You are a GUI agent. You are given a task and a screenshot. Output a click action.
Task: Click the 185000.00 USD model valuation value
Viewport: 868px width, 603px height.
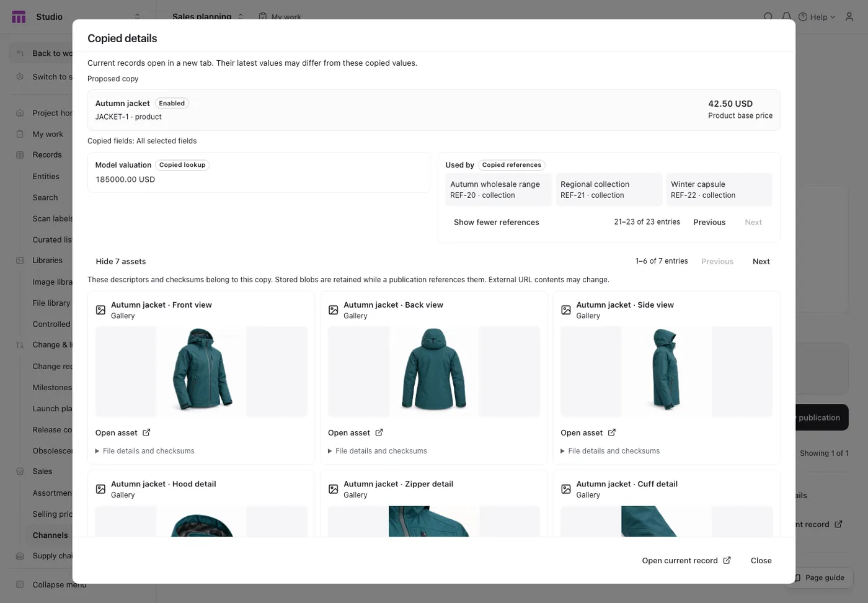125,179
